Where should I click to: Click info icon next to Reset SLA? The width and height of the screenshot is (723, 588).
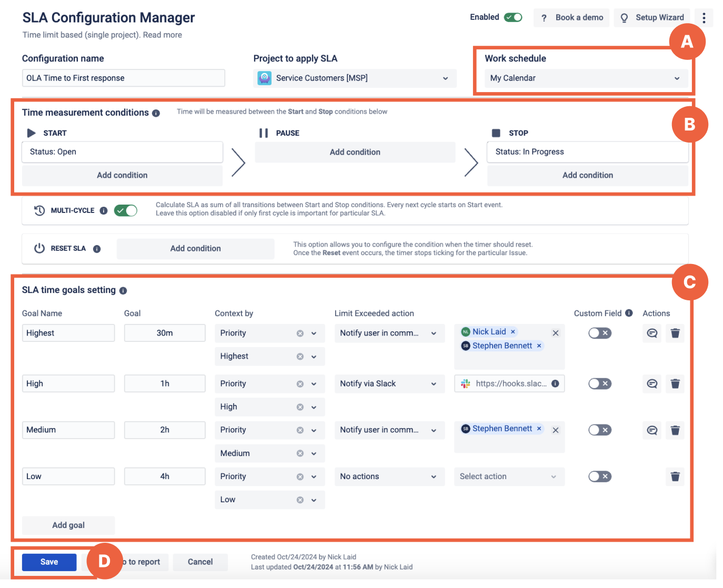pyautogui.click(x=97, y=249)
